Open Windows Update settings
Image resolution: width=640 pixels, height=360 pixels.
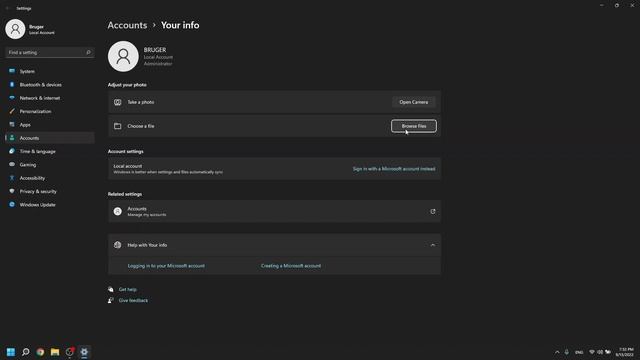point(50,204)
